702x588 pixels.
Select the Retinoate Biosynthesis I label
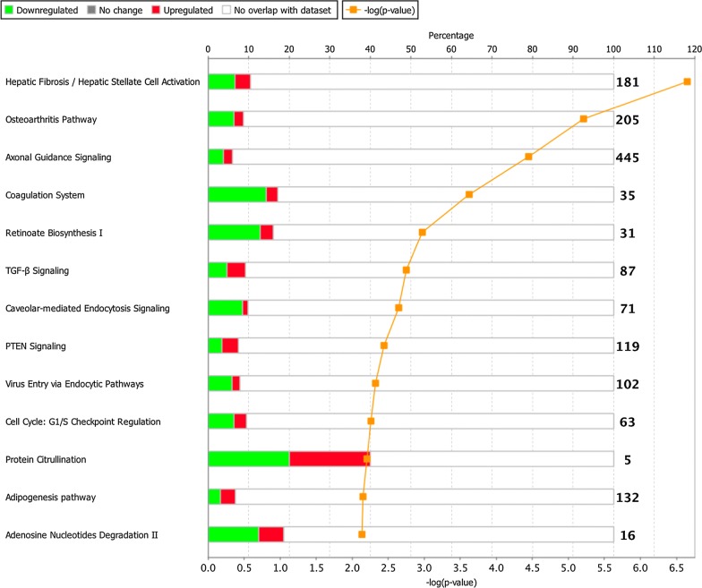[54, 233]
